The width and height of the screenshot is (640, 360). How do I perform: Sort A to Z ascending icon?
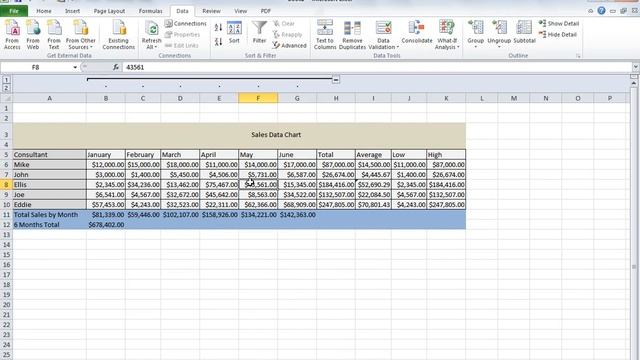pyautogui.click(x=218, y=27)
